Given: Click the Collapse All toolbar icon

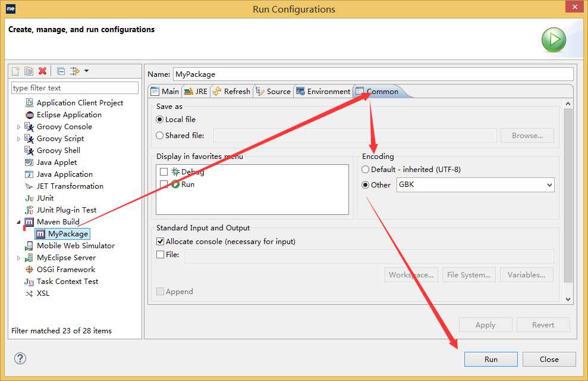Looking at the screenshot, I should [61, 71].
